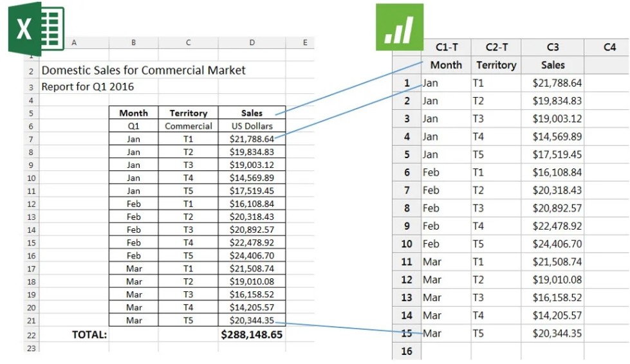Screen dimensions: 630x364
Task: Click Minitab row number 5
Action: click(x=407, y=154)
